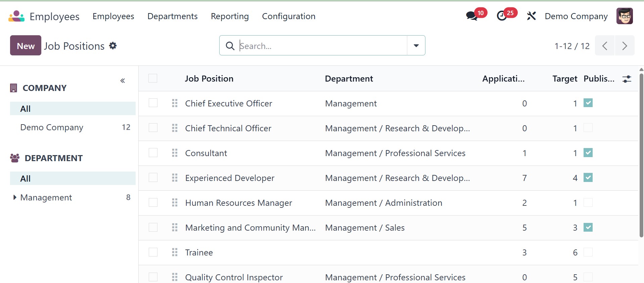Tick the select-all header checkbox
Viewport: 644px width, 283px height.
153,79
